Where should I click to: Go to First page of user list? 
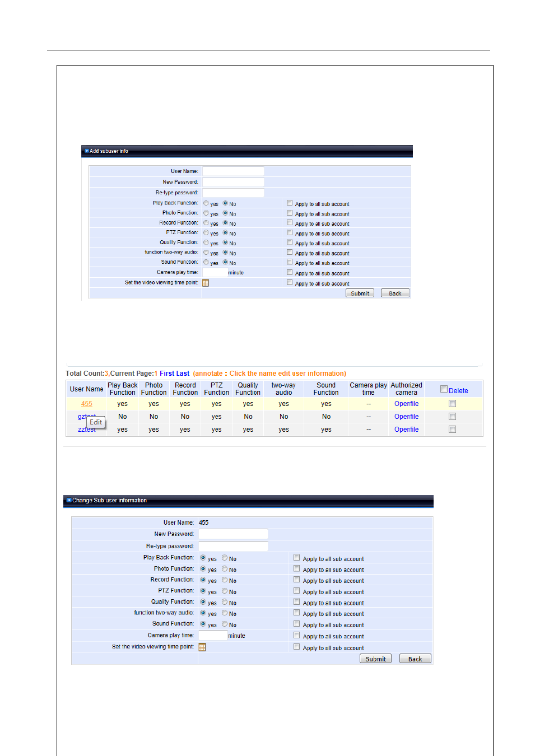point(167,374)
